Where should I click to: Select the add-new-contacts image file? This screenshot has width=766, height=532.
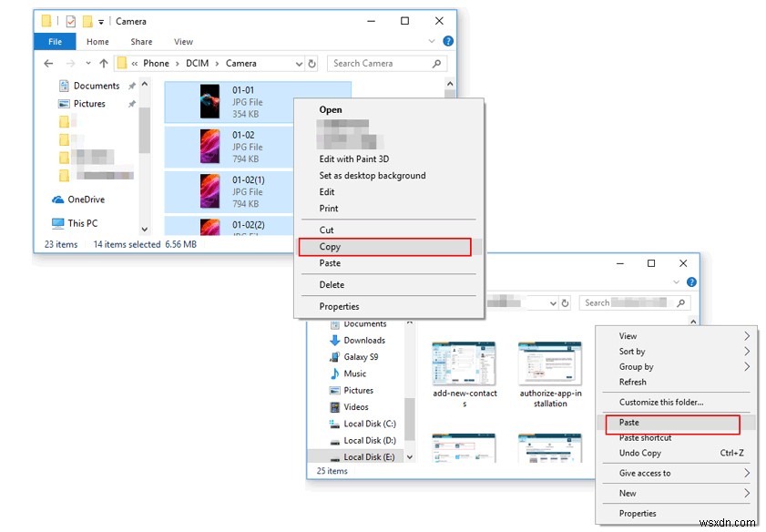point(465,375)
